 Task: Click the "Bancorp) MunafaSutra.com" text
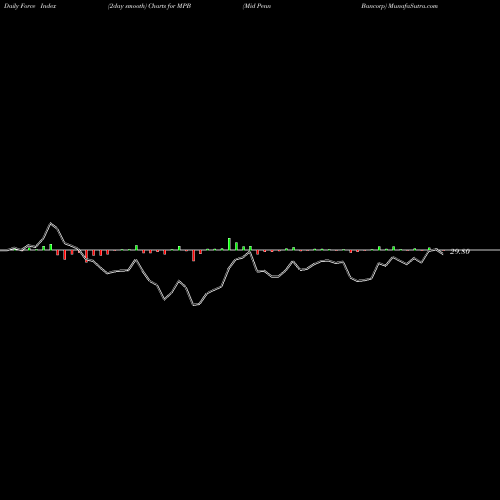400,6
